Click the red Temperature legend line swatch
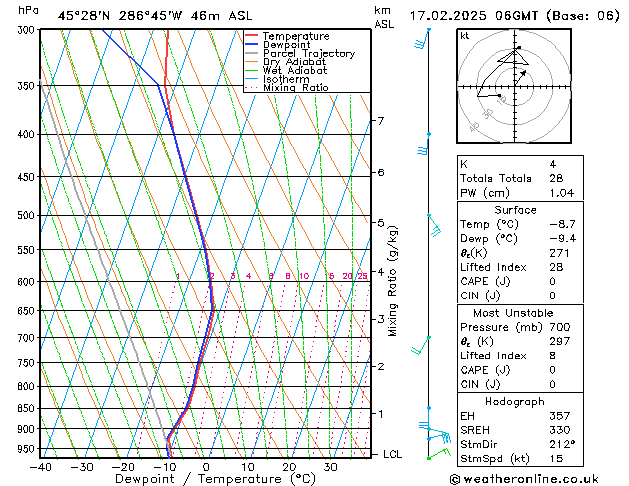Screen dimensions: 629x486 tap(251, 36)
